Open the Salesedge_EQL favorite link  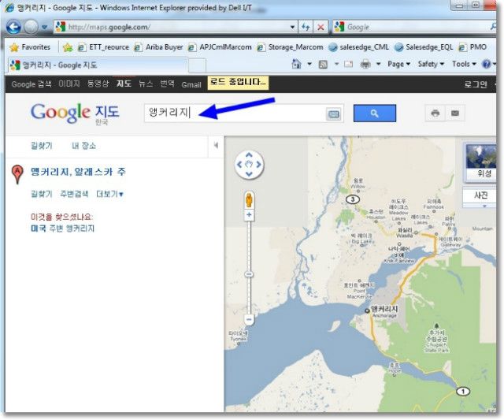pyautogui.click(x=424, y=47)
